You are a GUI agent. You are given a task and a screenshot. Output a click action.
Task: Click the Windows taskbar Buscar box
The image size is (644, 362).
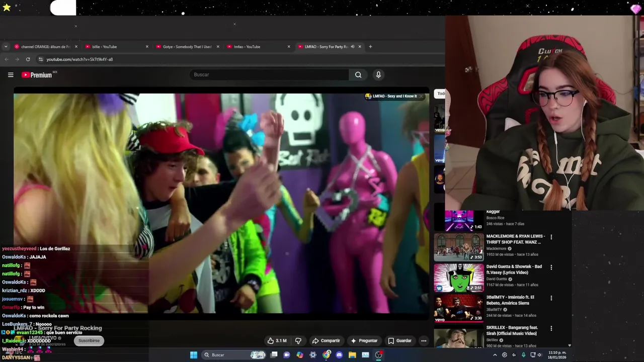[x=234, y=355]
